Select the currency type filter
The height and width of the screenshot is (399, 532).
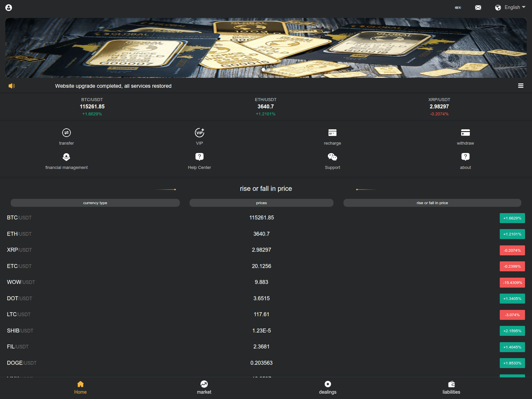pos(95,203)
